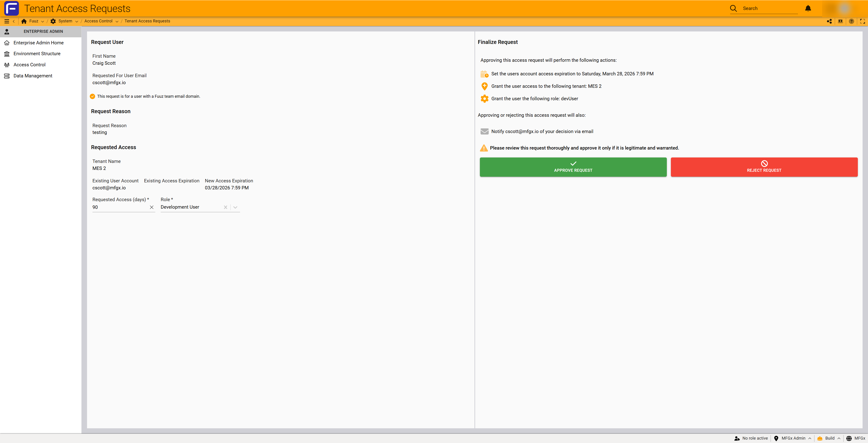The height and width of the screenshot is (443, 868).
Task: Toggle fullscreen mode icon
Action: (863, 21)
